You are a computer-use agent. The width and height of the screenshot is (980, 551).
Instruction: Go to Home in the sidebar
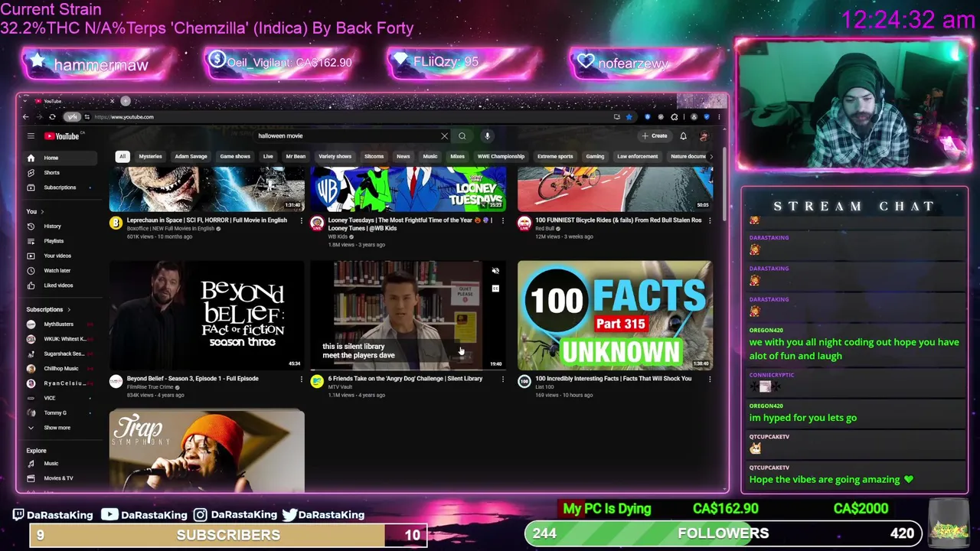click(60, 158)
